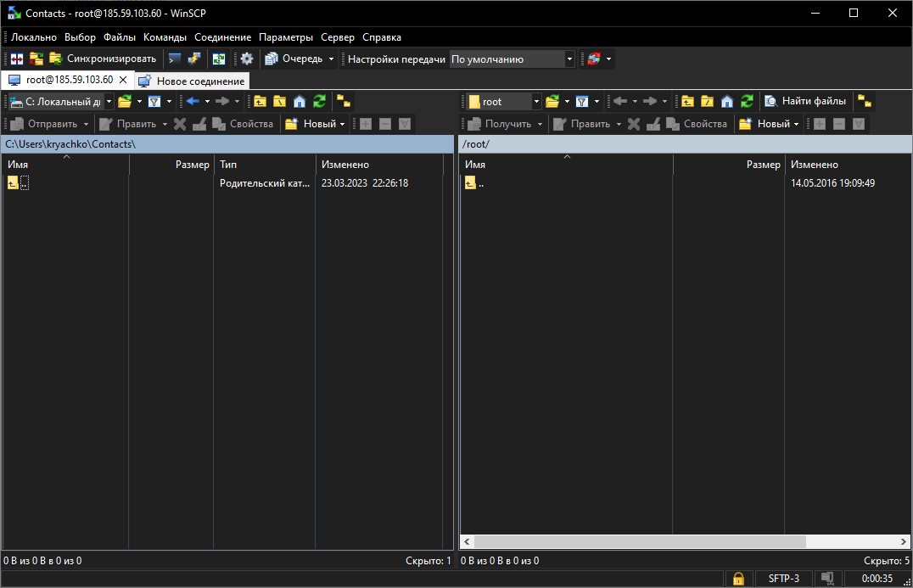
Task: Click the local panel root directory icon
Action: (279, 102)
